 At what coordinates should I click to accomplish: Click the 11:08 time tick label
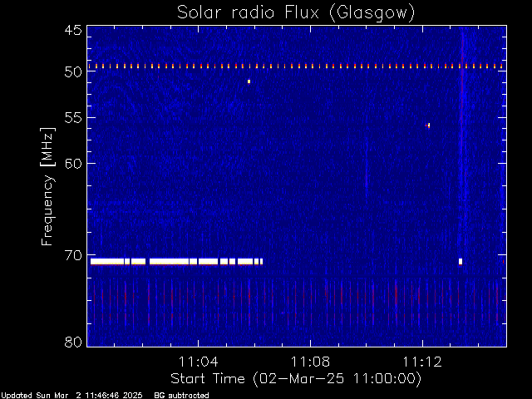click(x=310, y=362)
